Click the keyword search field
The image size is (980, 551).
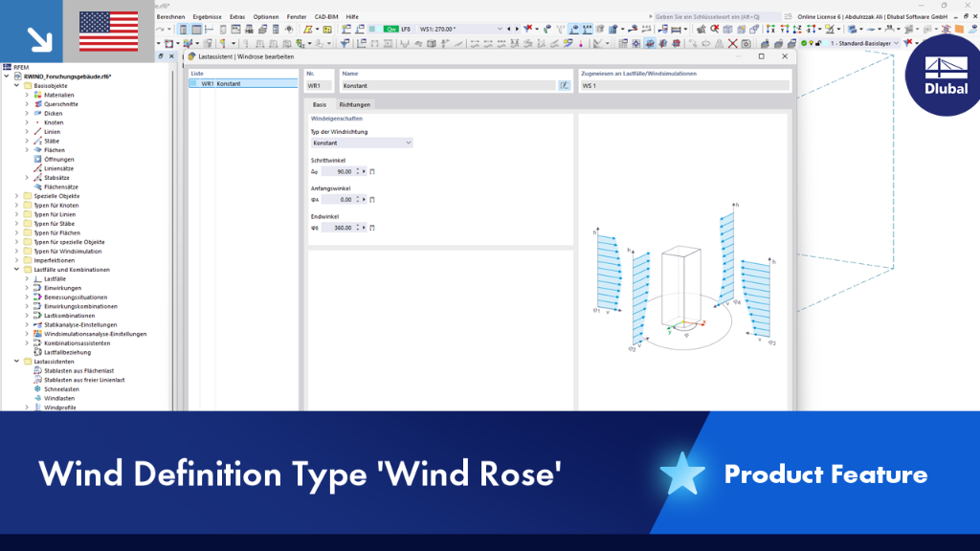pyautogui.click(x=717, y=17)
